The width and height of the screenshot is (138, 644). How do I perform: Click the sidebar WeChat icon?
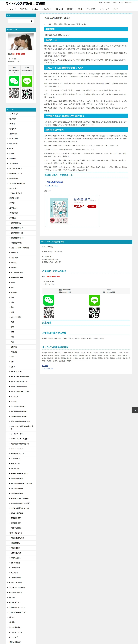click(x=14, y=81)
